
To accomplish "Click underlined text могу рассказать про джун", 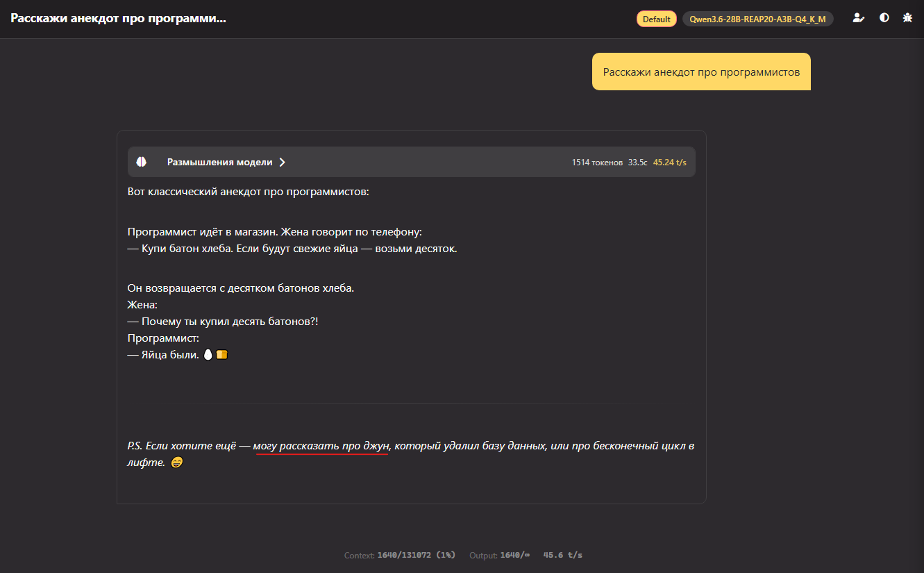I will click(321, 446).
